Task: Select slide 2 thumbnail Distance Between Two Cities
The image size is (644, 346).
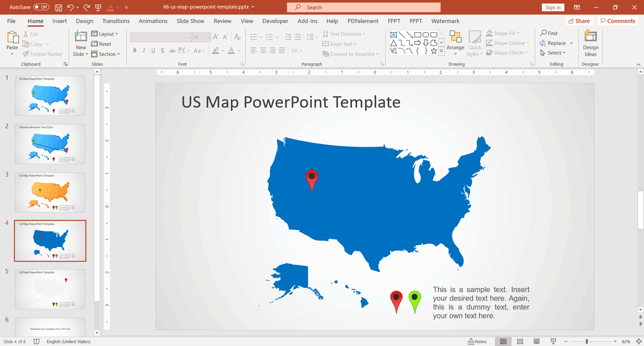Action: 50,144
